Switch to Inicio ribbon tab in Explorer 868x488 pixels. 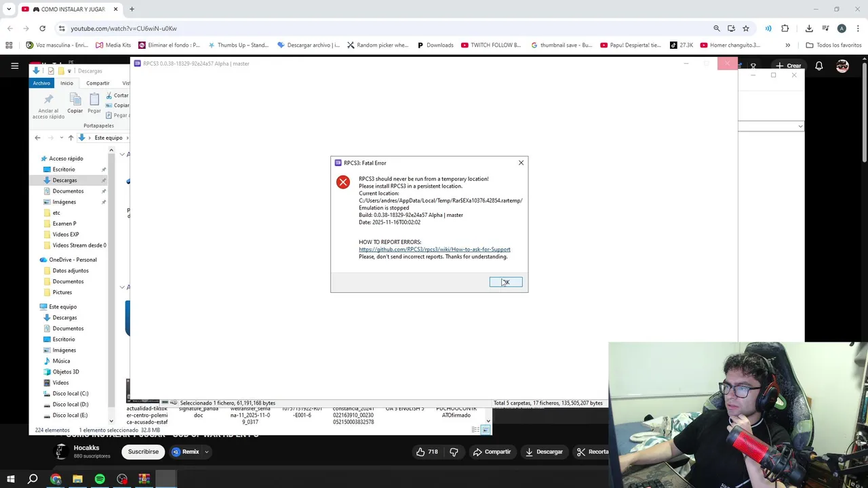(x=66, y=83)
